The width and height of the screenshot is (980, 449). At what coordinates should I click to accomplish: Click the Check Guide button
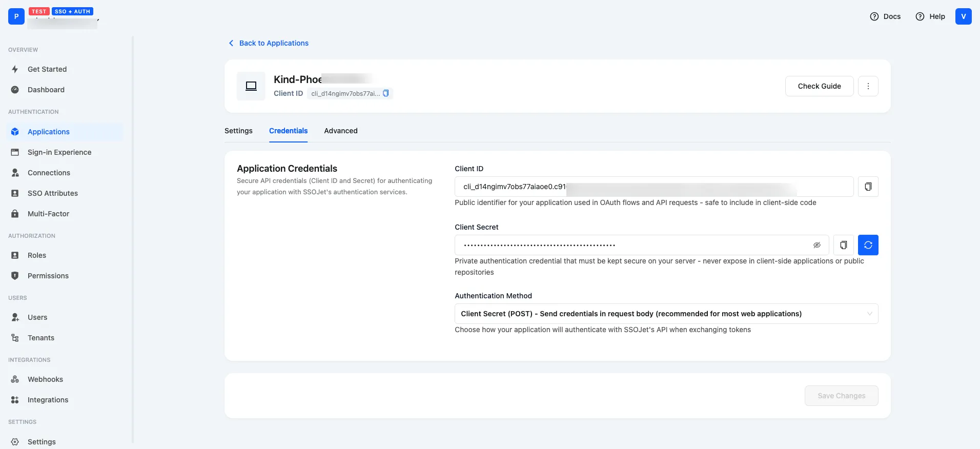[819, 86]
